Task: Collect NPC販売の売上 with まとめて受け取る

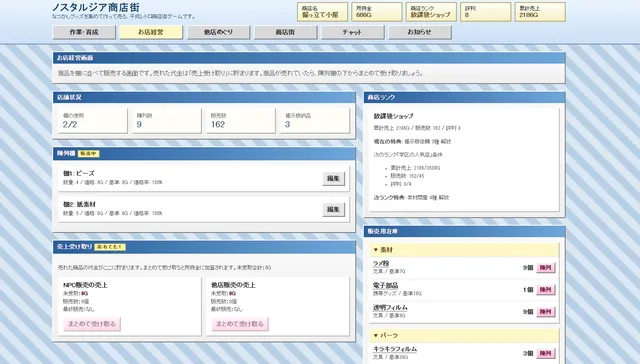Action: (92, 324)
